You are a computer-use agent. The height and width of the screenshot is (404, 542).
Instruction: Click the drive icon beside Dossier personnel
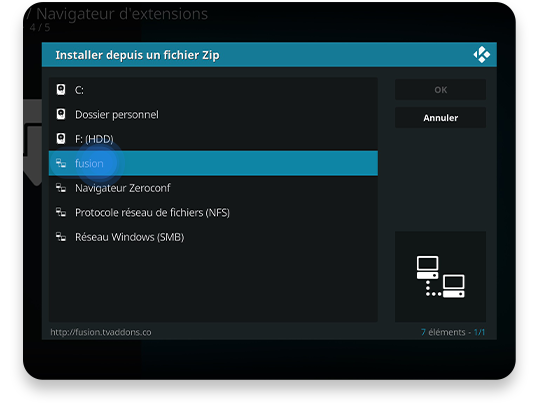[x=61, y=114]
